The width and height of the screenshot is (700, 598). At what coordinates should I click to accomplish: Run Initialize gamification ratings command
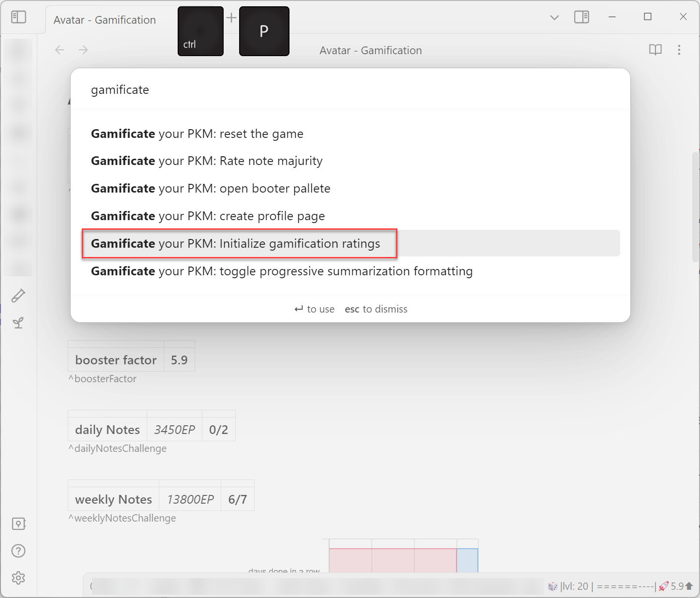coord(240,243)
